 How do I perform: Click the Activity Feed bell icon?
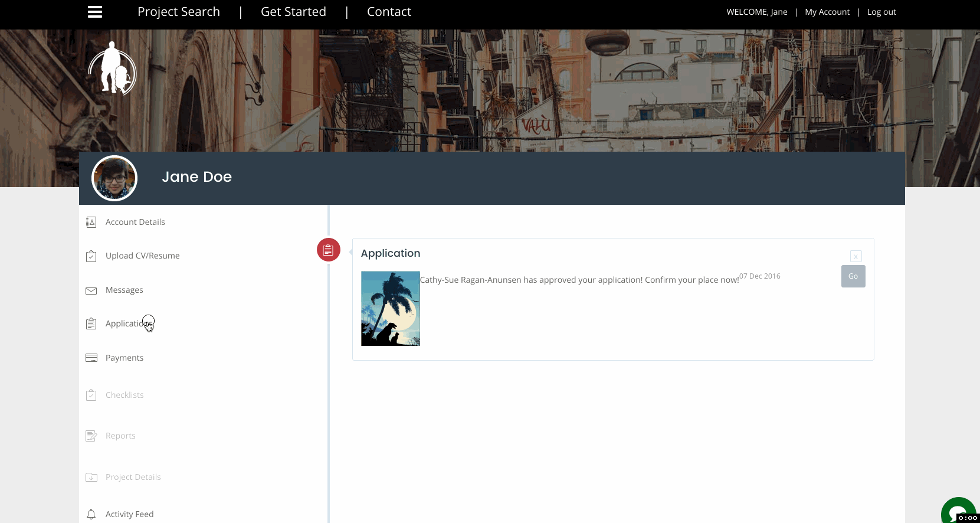pos(91,514)
